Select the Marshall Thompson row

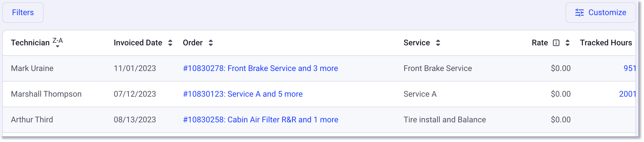pyautogui.click(x=319, y=94)
